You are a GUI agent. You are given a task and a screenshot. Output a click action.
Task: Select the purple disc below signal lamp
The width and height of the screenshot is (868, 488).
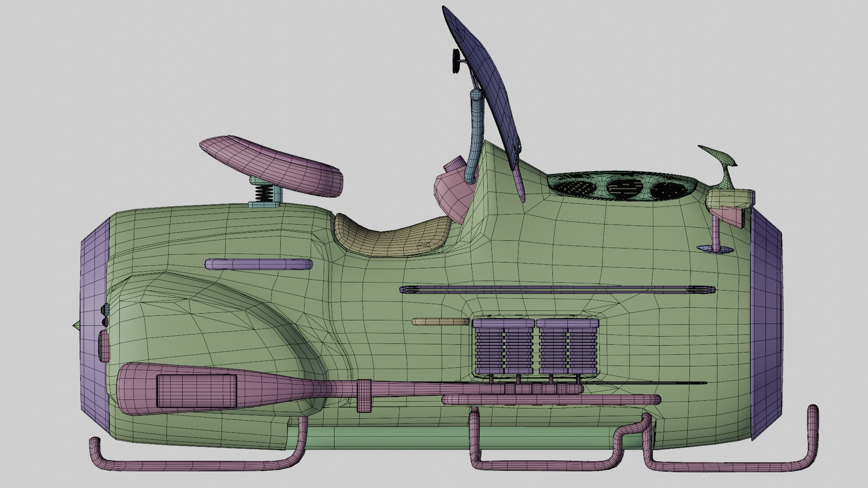[x=716, y=249]
